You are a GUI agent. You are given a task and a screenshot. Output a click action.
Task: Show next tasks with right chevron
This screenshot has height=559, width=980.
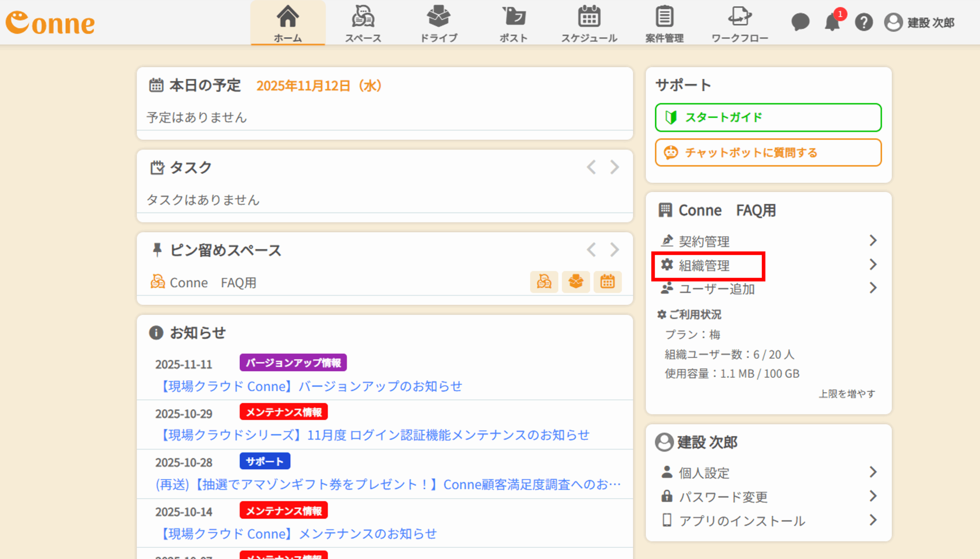click(614, 167)
